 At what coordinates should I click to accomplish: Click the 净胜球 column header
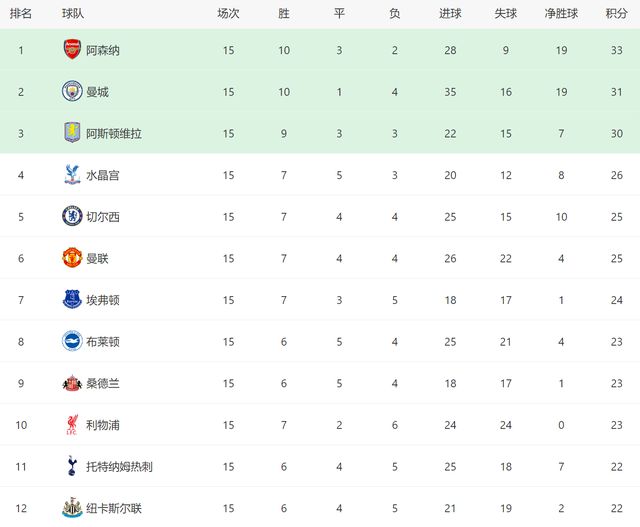(x=561, y=14)
